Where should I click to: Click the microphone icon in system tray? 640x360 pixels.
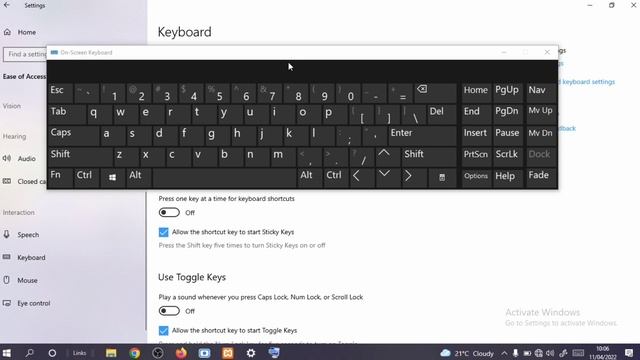coord(516,353)
